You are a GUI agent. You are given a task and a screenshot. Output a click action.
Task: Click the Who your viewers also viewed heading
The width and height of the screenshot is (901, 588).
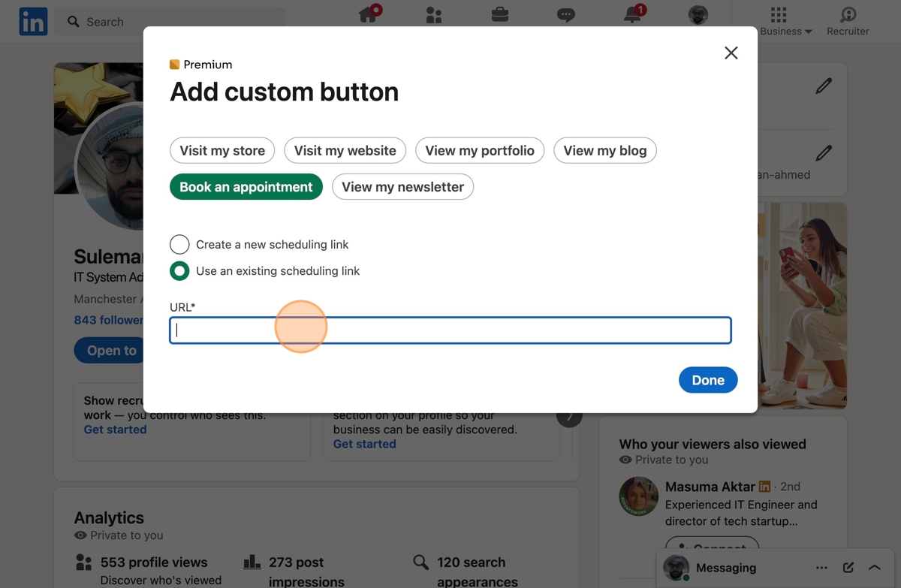713,445
